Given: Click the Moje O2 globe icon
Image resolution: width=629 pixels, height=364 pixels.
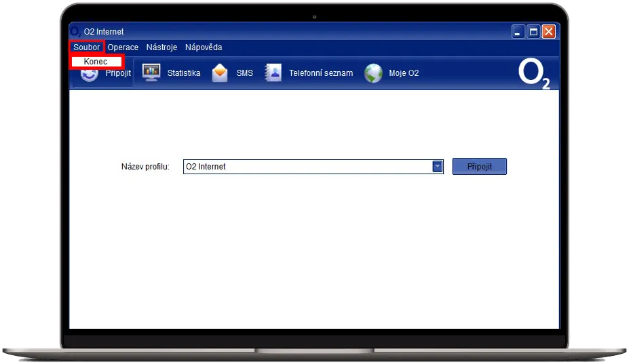Looking at the screenshot, I should pyautogui.click(x=373, y=73).
